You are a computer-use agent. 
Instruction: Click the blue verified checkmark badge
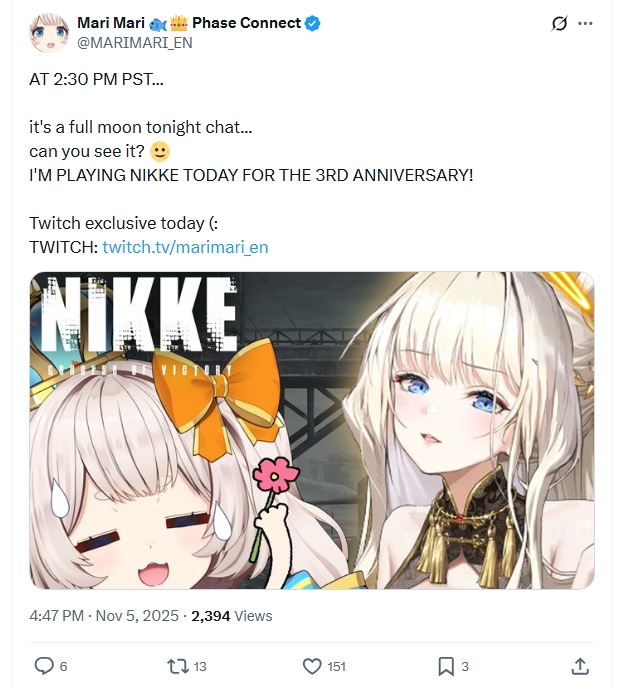click(312, 23)
